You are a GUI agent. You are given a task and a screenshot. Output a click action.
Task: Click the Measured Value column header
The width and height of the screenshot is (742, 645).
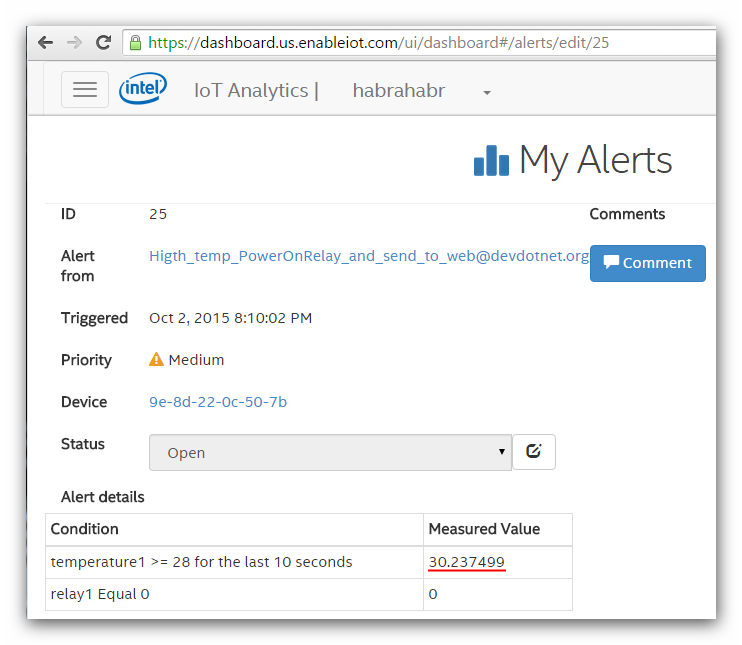pyautogui.click(x=498, y=530)
